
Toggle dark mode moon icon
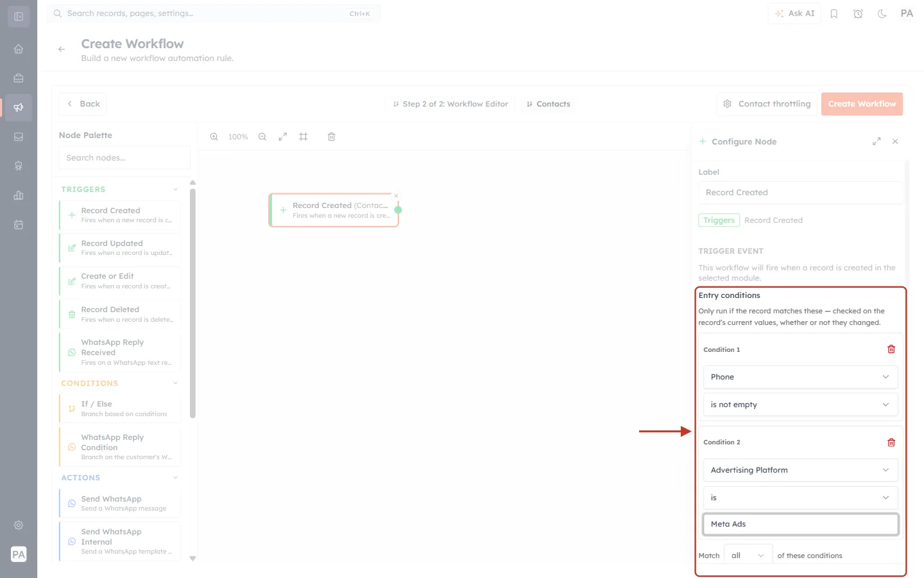coord(882,13)
